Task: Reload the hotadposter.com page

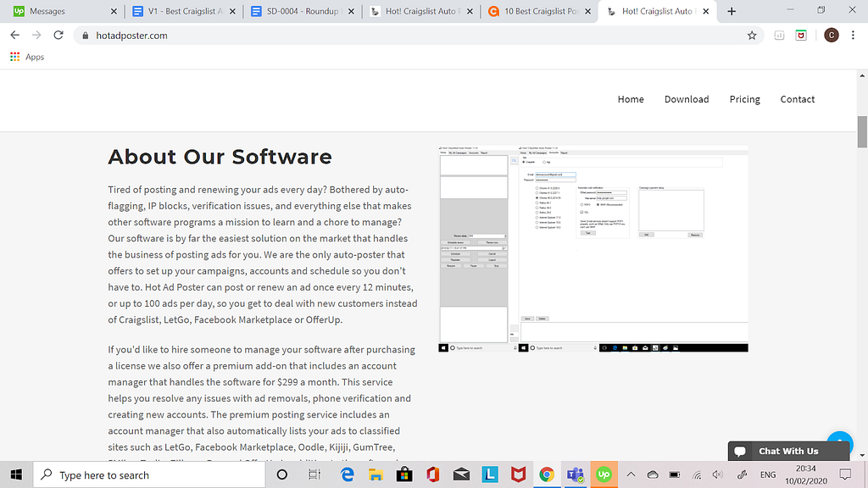Action: (x=58, y=36)
